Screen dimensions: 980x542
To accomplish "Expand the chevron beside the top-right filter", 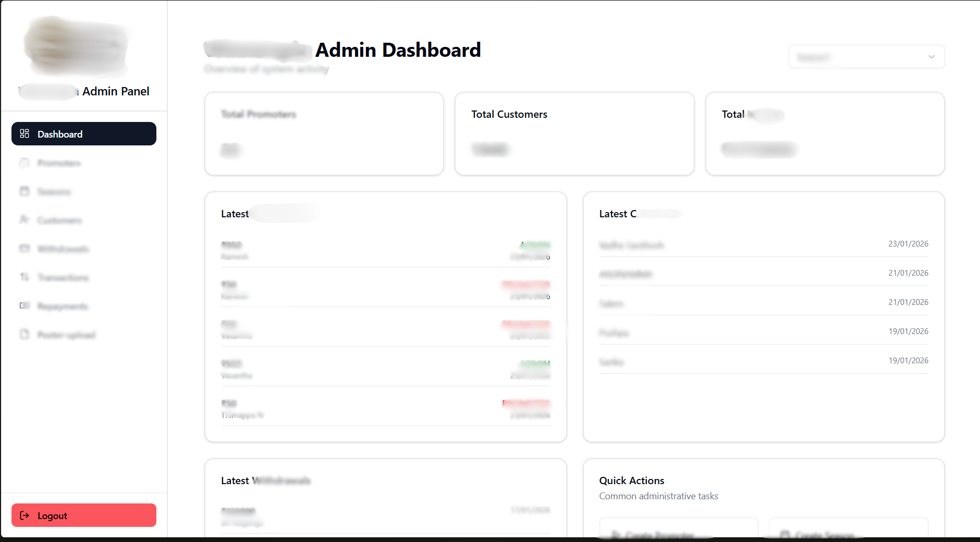I will click(931, 57).
